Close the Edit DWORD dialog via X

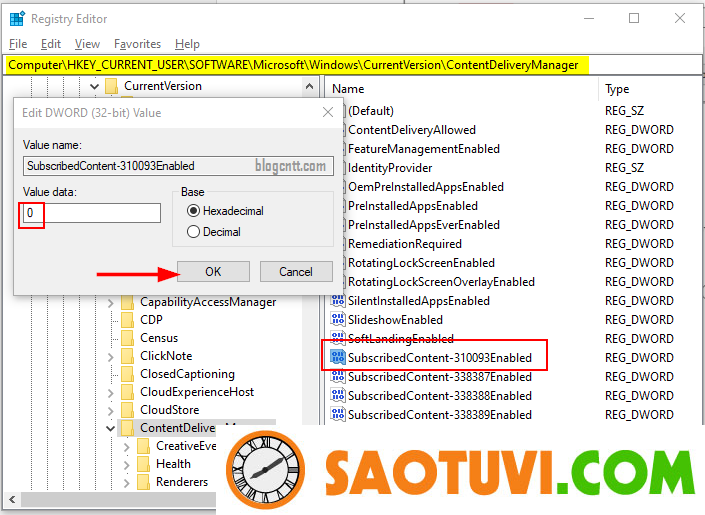[328, 112]
